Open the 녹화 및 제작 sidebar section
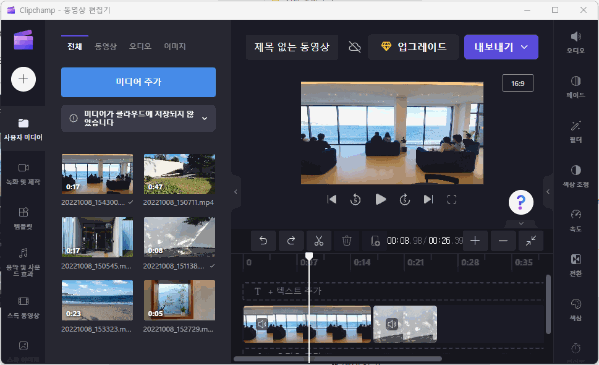This screenshot has height=365, width=599. (23, 174)
